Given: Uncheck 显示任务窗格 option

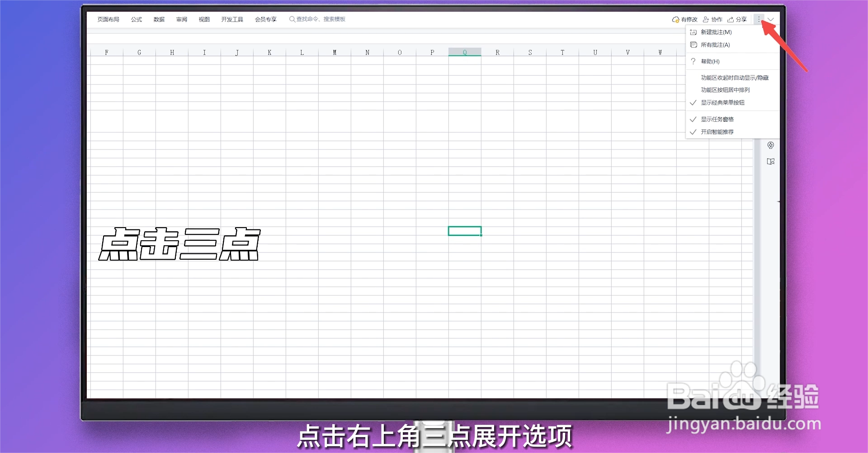Looking at the screenshot, I should pyautogui.click(x=732, y=119).
